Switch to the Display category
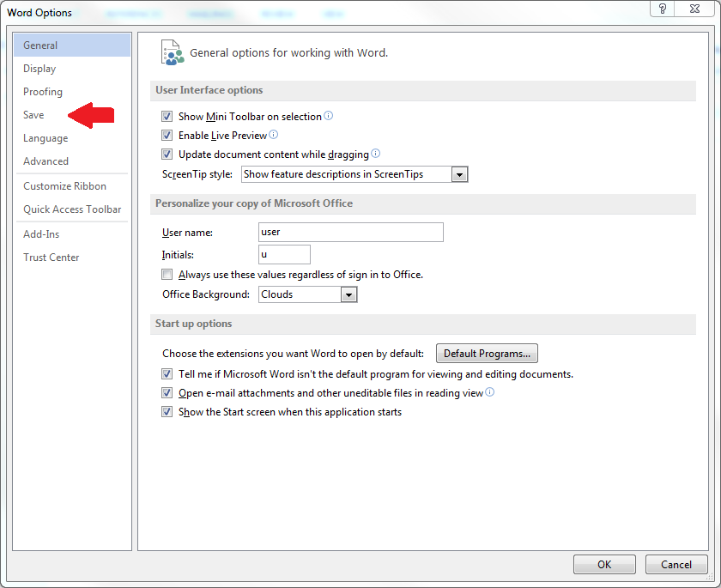 [72, 69]
